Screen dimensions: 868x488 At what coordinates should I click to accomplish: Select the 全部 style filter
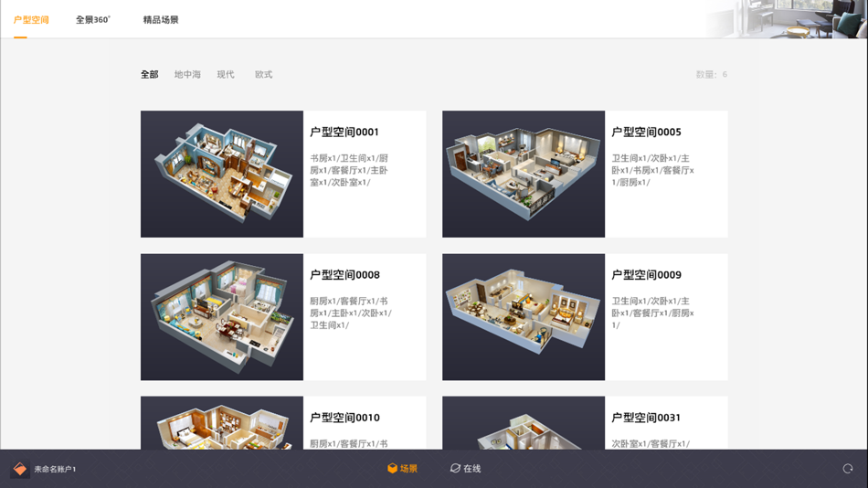click(150, 74)
